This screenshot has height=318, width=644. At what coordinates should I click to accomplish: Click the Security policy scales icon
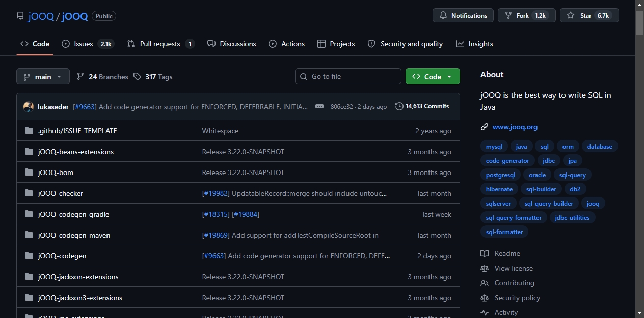coord(485,298)
